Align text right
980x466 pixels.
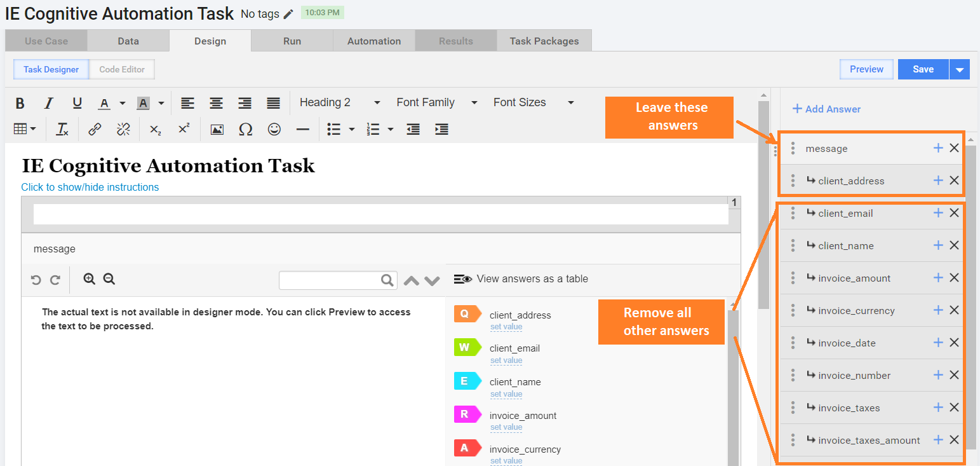[245, 103]
